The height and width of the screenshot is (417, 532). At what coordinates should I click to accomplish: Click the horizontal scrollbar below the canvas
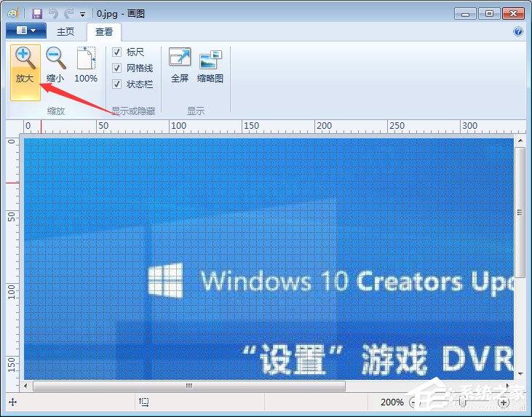coord(189,386)
